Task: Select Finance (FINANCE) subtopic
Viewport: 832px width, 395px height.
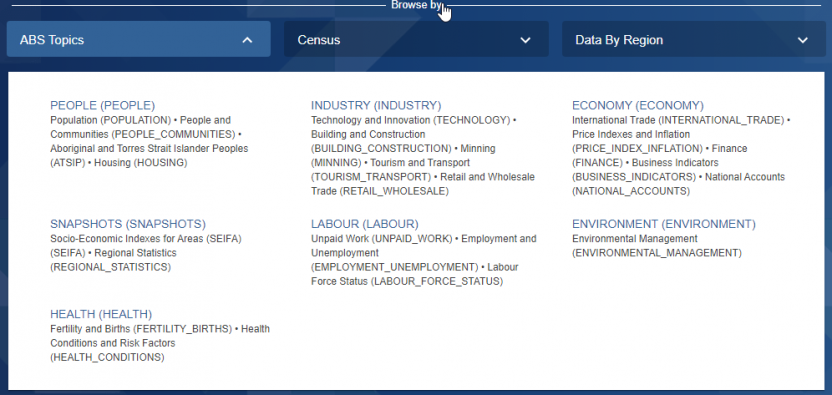Action: coord(660,156)
